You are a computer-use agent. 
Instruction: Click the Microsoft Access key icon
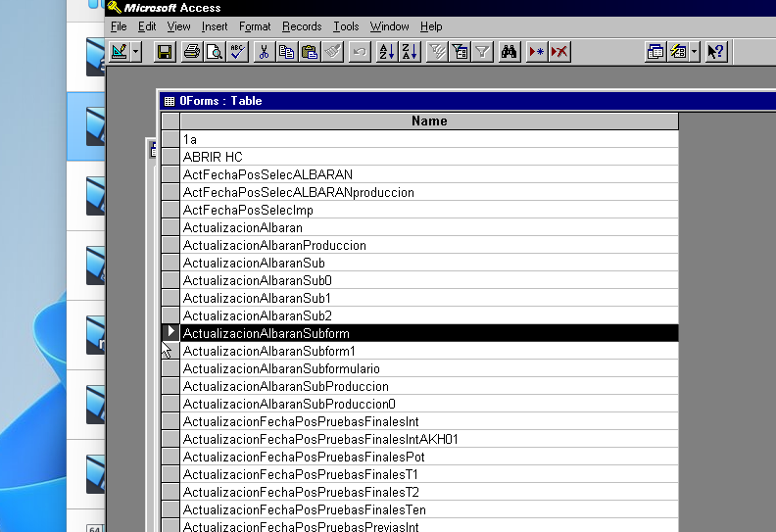115,8
